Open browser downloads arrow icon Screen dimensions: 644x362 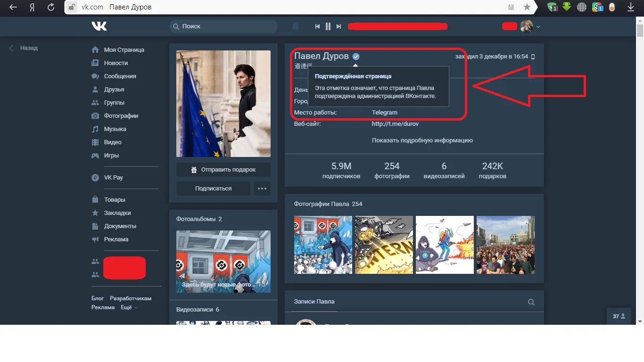(x=631, y=7)
